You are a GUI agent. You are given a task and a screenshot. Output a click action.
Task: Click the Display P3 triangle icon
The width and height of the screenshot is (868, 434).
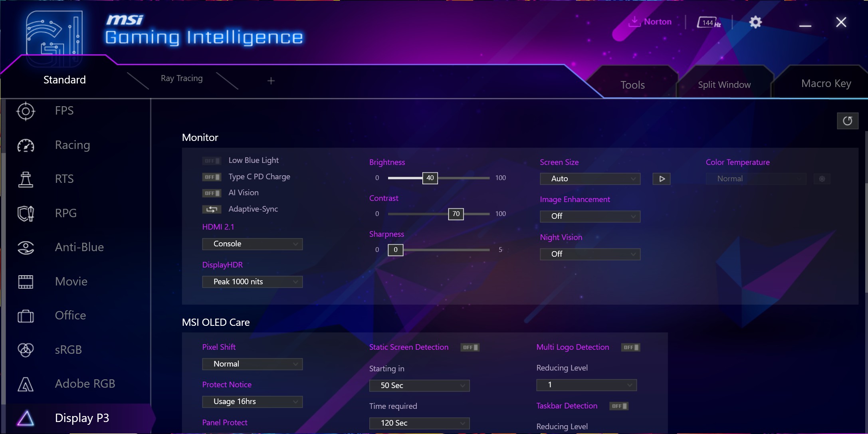pos(26,418)
